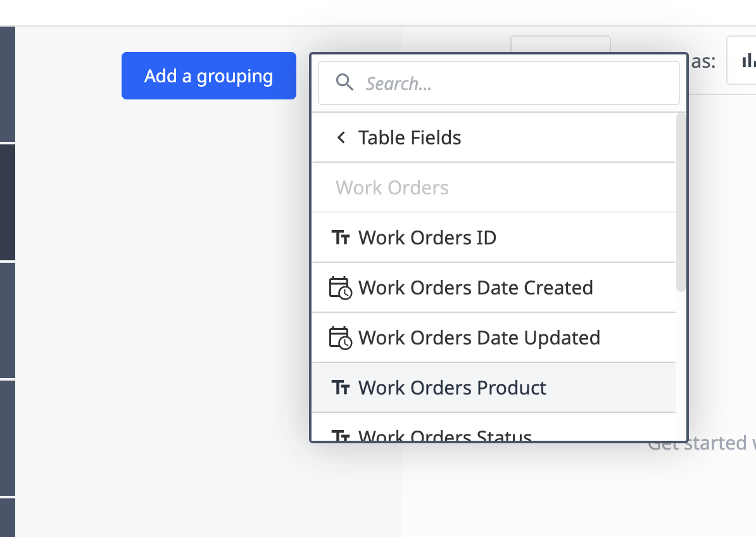Click the text-type icon beside Work Orders Status
The width and height of the screenshot is (756, 537).
(x=341, y=436)
